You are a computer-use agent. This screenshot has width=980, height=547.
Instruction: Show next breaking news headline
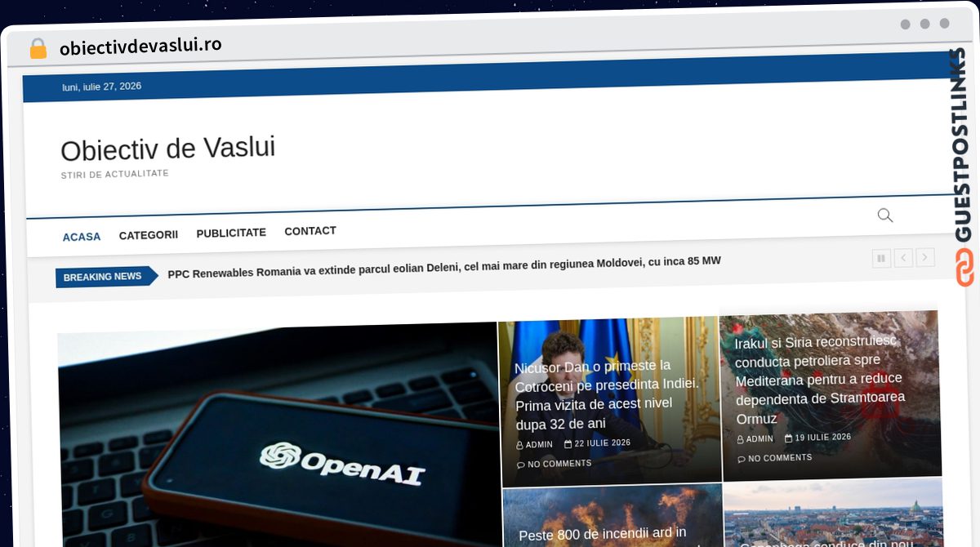[x=925, y=257]
